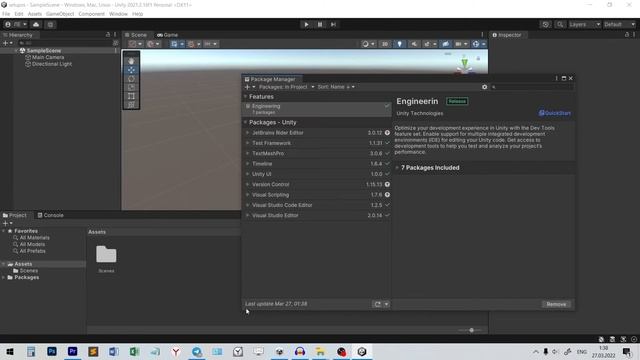Screen dimensions: 640x360
Task: Open the Unity account menu
Action: click(x=16, y=24)
